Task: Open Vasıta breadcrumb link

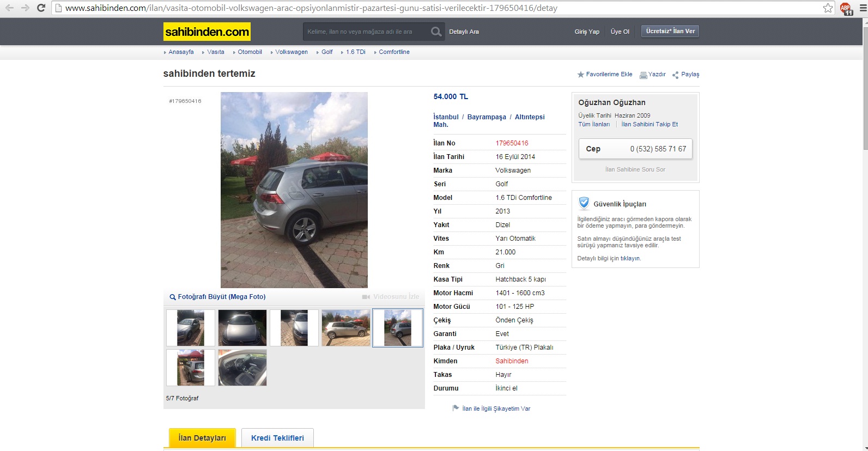Action: 216,52
